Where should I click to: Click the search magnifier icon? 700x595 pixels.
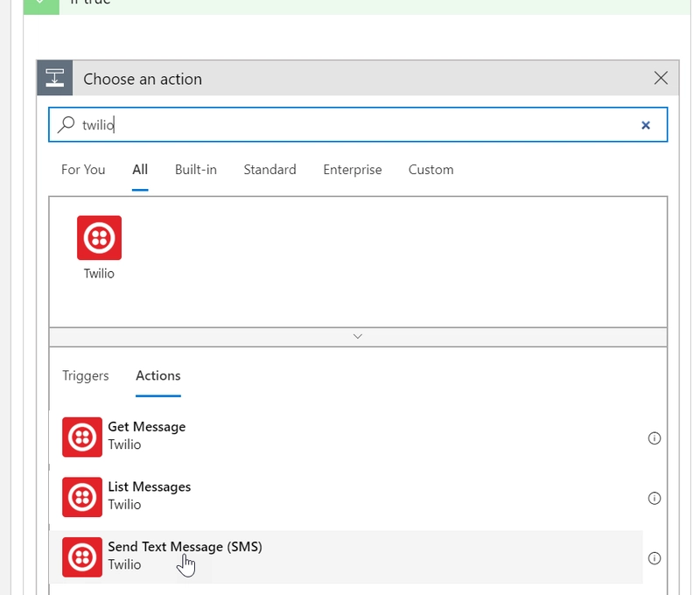click(x=66, y=125)
